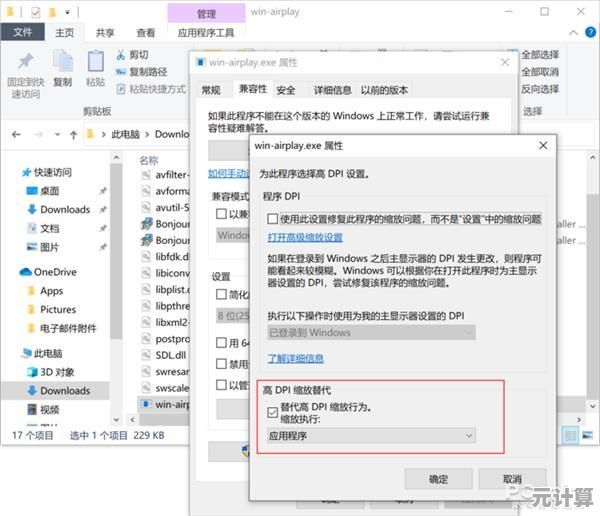
Task: Switch to Previous Versions (以前的版本) tab
Action: click(x=384, y=90)
